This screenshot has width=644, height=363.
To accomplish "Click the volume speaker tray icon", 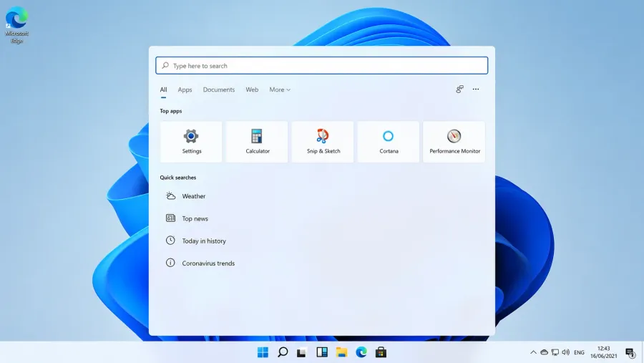I will click(x=566, y=352).
